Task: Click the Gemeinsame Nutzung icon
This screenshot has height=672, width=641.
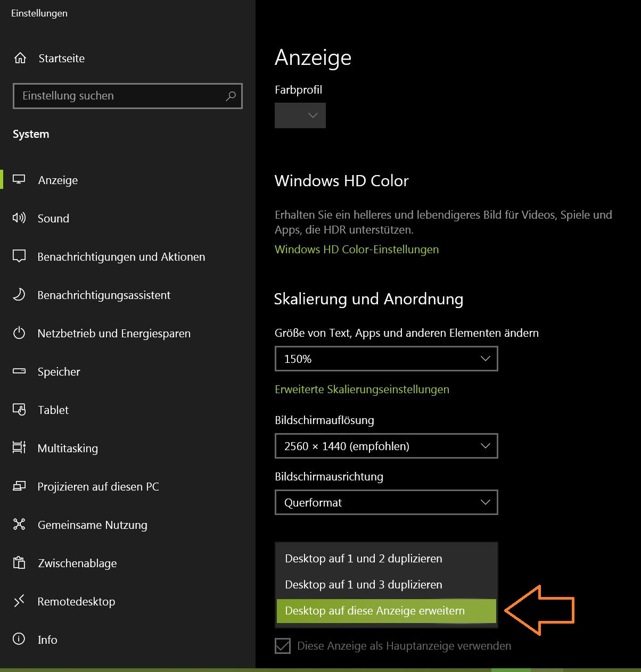Action: pos(19,525)
